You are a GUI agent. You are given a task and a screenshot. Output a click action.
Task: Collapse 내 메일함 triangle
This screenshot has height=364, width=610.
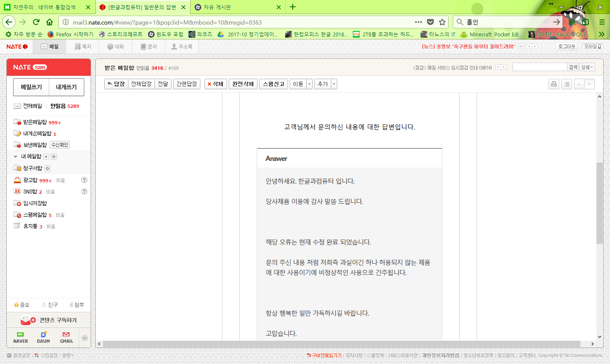[x=16, y=157]
